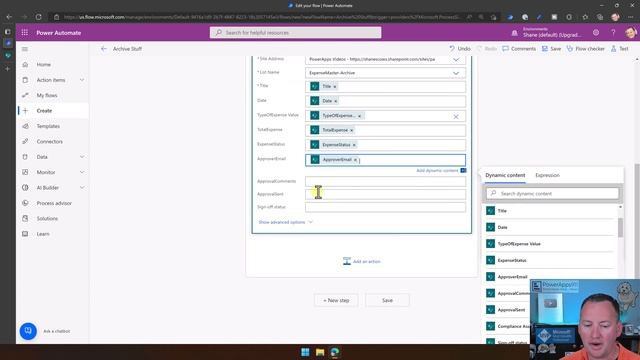Image resolution: width=640 pixels, height=360 pixels.
Task: Insert ExpenseStatus from the dynamic content list
Action: 550,260
